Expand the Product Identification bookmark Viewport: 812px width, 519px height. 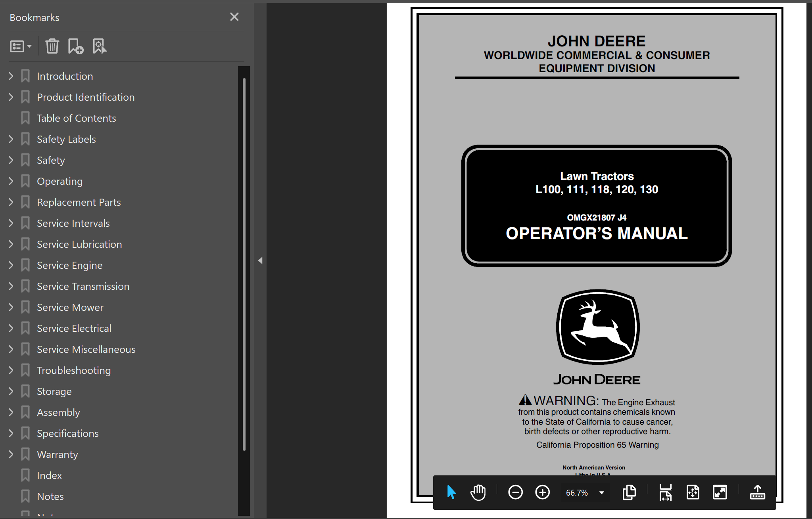(11, 97)
